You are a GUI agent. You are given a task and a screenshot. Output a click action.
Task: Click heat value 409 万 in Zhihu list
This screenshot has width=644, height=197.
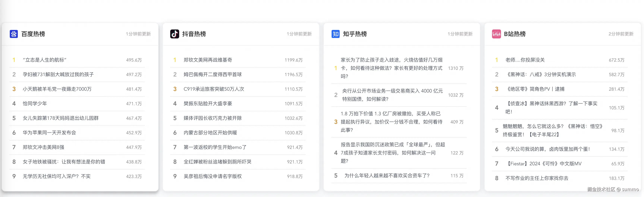[457, 122]
